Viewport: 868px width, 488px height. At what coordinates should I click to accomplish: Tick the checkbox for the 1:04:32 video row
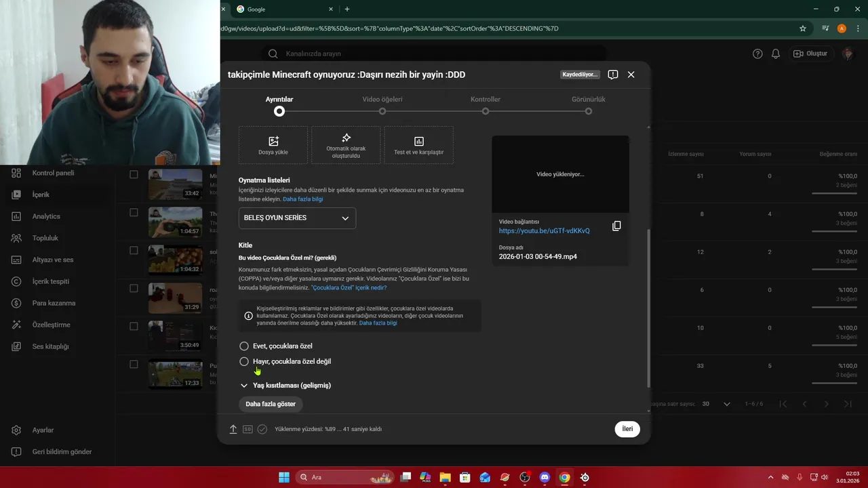coord(134,250)
